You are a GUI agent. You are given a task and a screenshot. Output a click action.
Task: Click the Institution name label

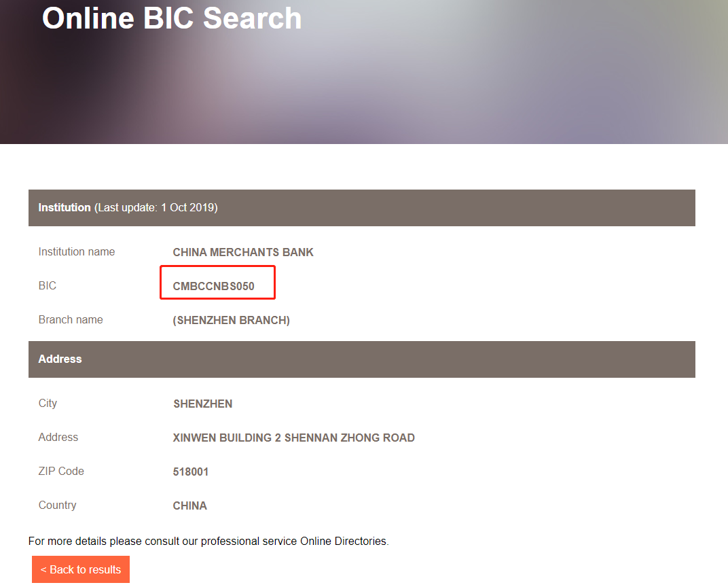coord(77,252)
